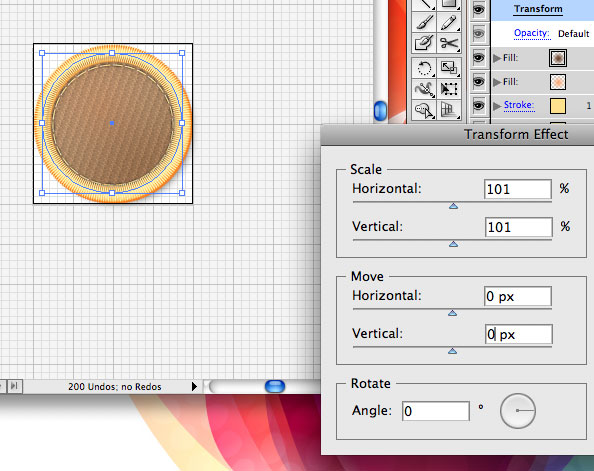Open the status bar popup arrow
Screen dimensions: 594x471
click(x=194, y=387)
